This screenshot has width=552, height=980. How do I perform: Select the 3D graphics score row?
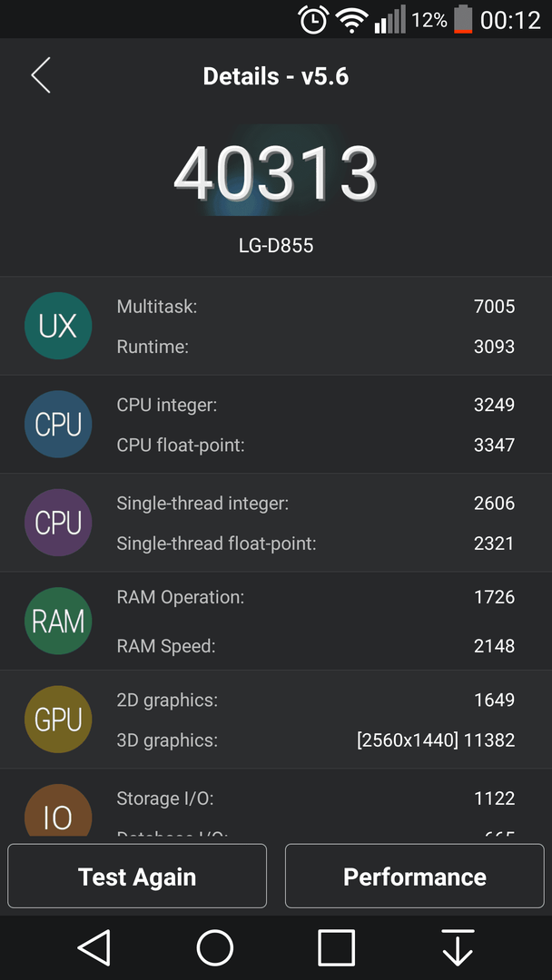316,740
